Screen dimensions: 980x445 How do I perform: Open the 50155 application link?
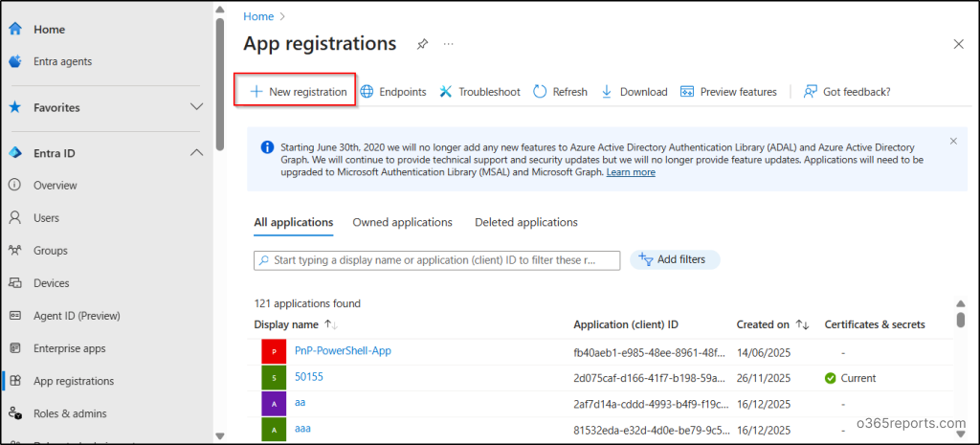[x=309, y=377]
